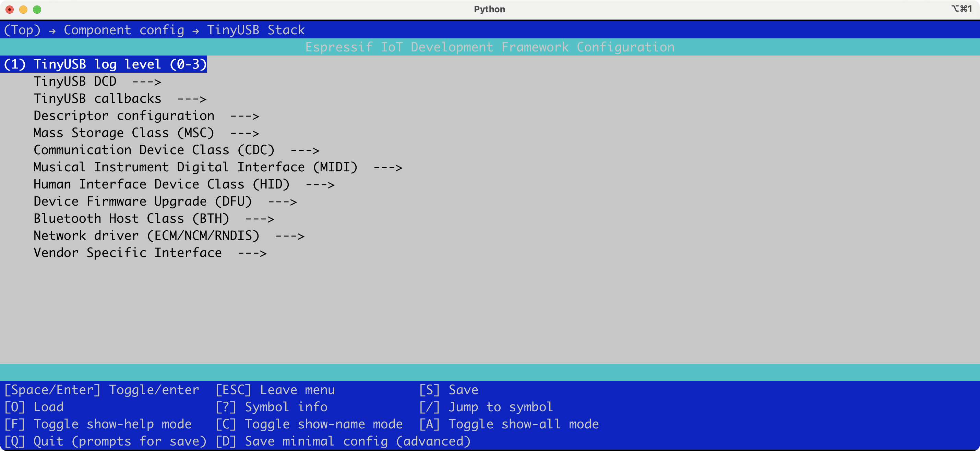
Task: Click [F] Toggle show-help mode hint
Action: pos(98,424)
